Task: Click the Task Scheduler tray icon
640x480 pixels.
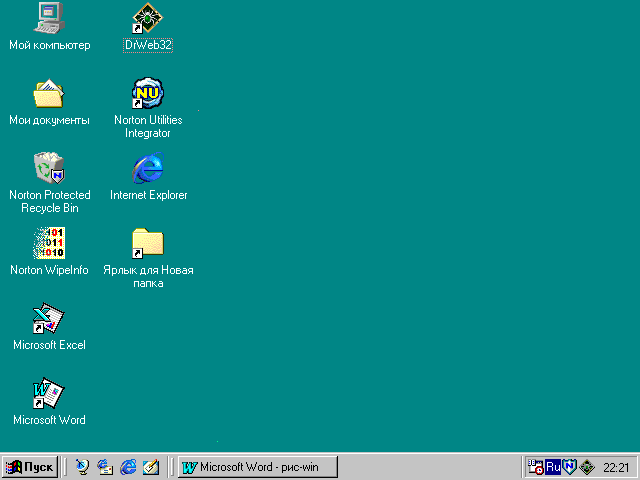Action: pos(536,467)
